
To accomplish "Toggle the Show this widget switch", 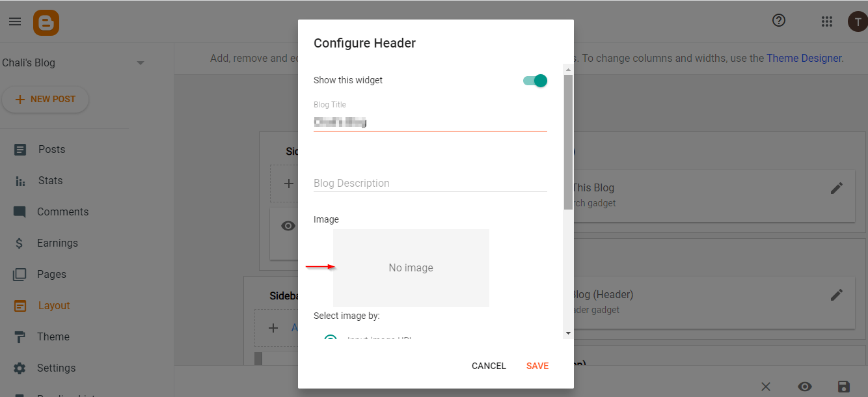I will point(535,81).
